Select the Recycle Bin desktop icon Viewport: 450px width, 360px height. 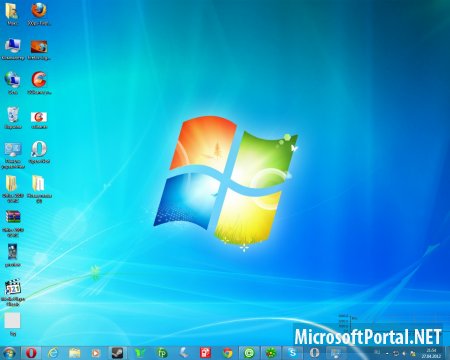tap(13, 118)
